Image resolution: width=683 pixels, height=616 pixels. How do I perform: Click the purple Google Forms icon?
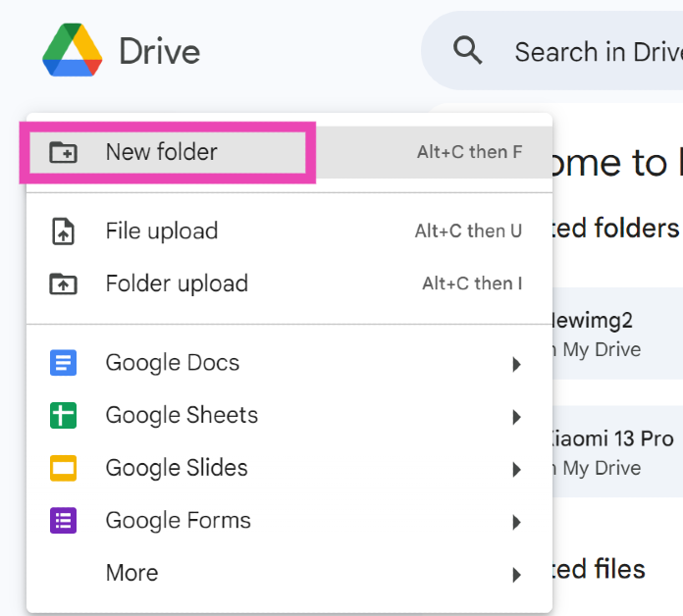coord(63,521)
